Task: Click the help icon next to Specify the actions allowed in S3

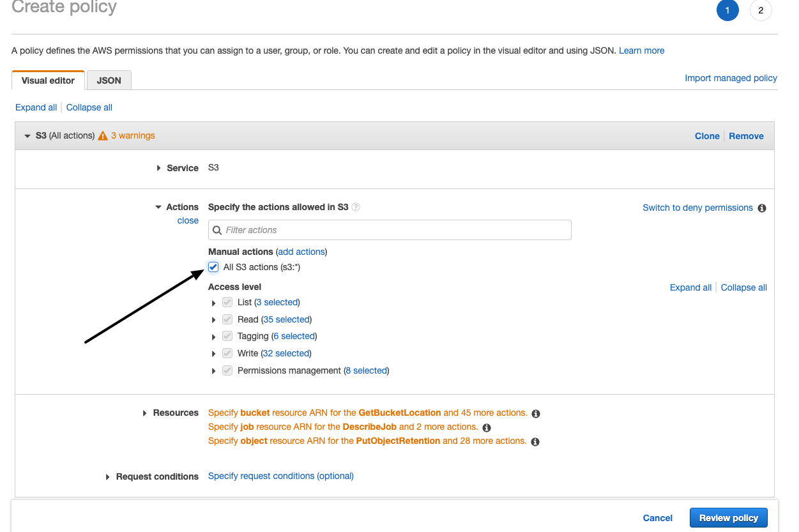Action: tap(356, 207)
